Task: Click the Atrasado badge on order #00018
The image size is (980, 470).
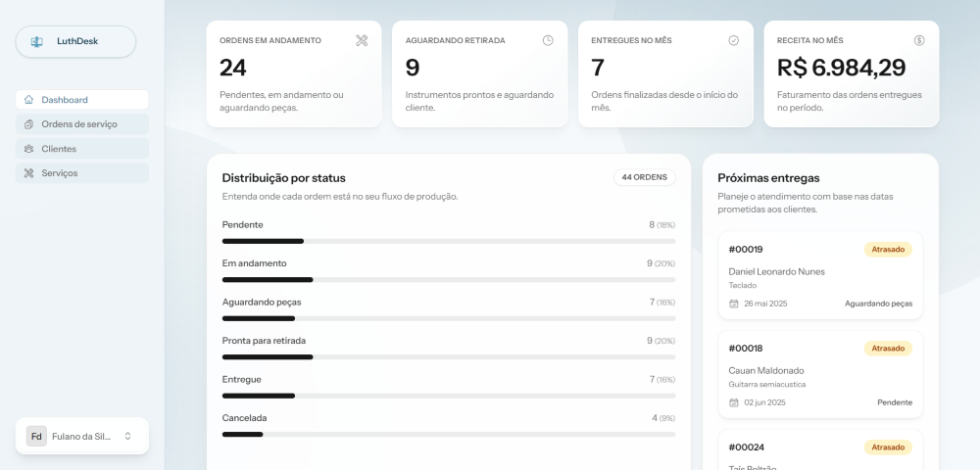Action: tap(888, 349)
